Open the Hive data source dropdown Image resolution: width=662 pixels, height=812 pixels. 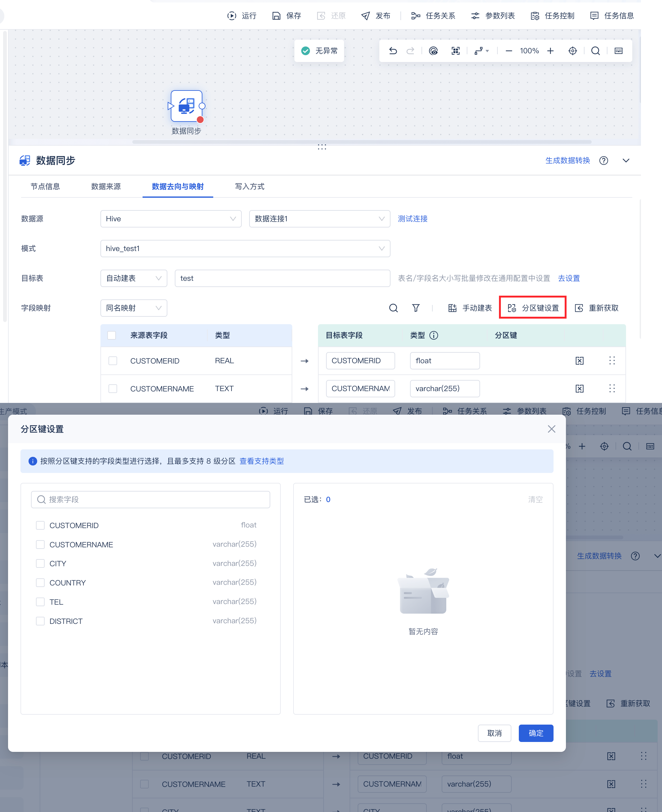170,218
